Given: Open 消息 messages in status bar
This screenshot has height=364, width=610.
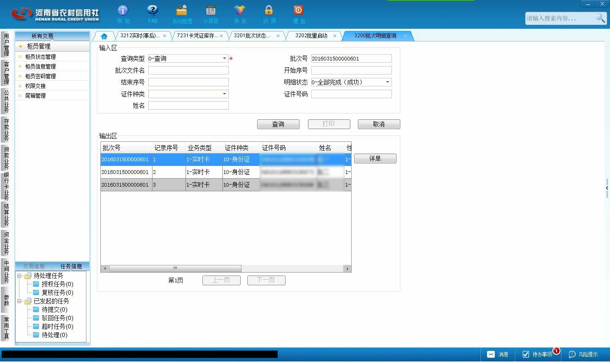Looking at the screenshot, I should (498, 354).
